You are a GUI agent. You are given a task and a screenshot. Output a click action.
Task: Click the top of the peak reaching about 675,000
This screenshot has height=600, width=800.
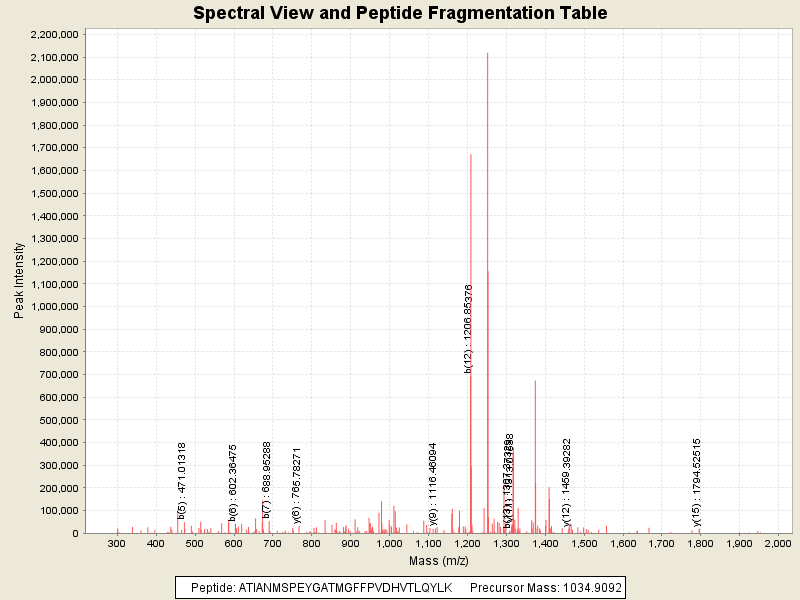[x=535, y=381]
